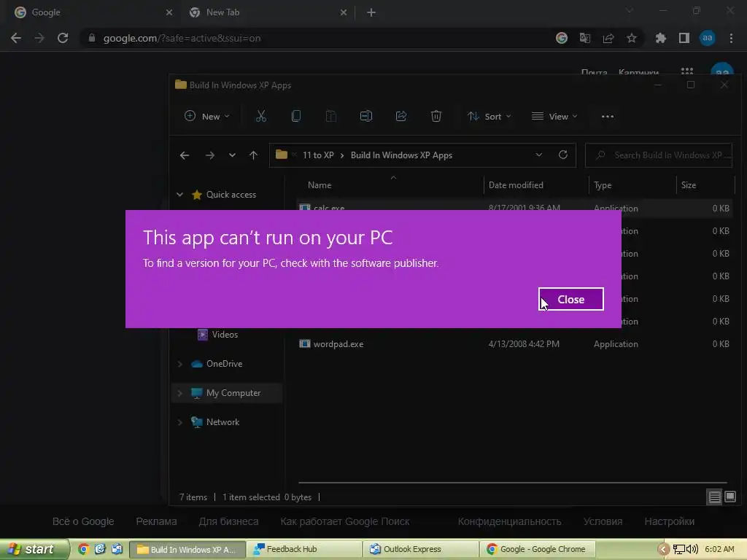Click the volume icon in system tray
Screen dimensions: 747x560
[x=692, y=549]
